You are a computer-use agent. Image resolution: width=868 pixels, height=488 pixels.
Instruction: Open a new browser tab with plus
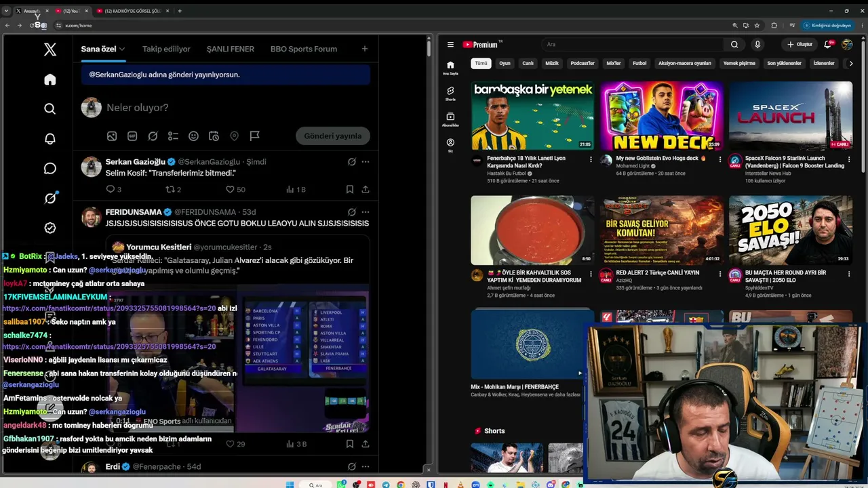(x=180, y=11)
